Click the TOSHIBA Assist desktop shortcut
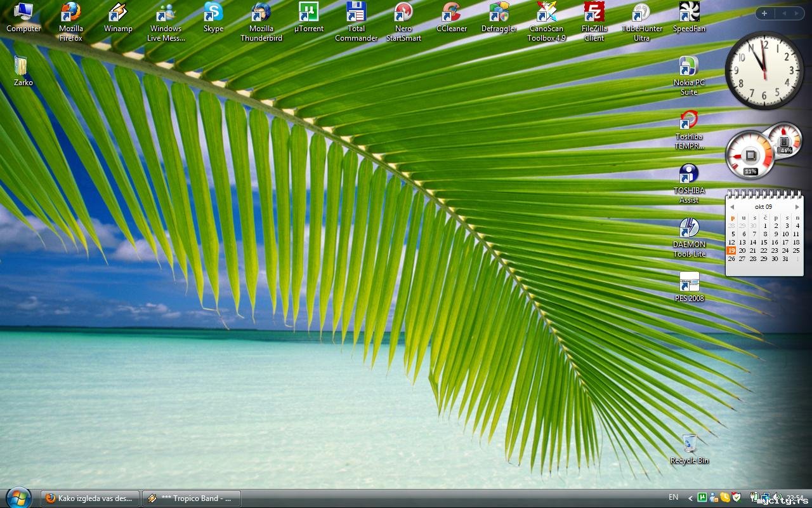 coord(689,184)
